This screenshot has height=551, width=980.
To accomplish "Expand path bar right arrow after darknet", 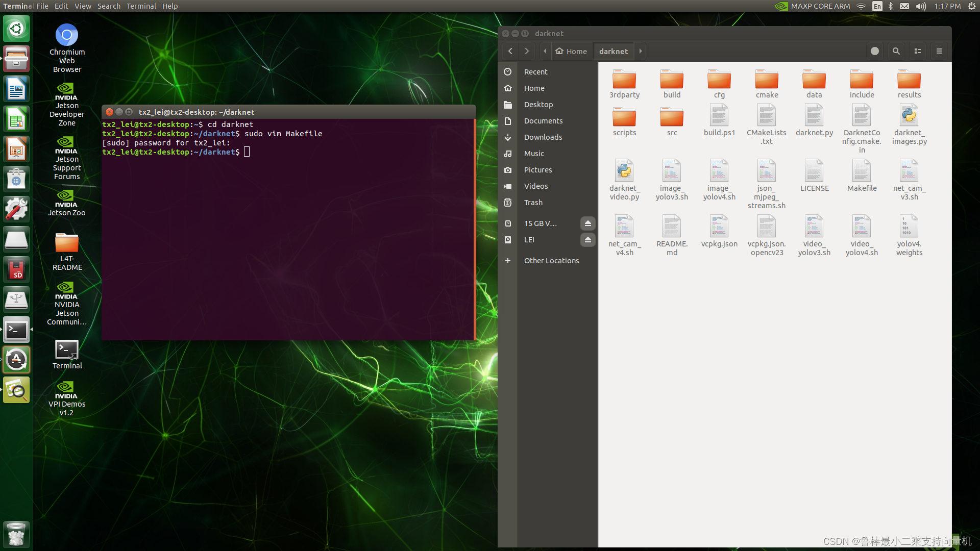I will click(641, 51).
